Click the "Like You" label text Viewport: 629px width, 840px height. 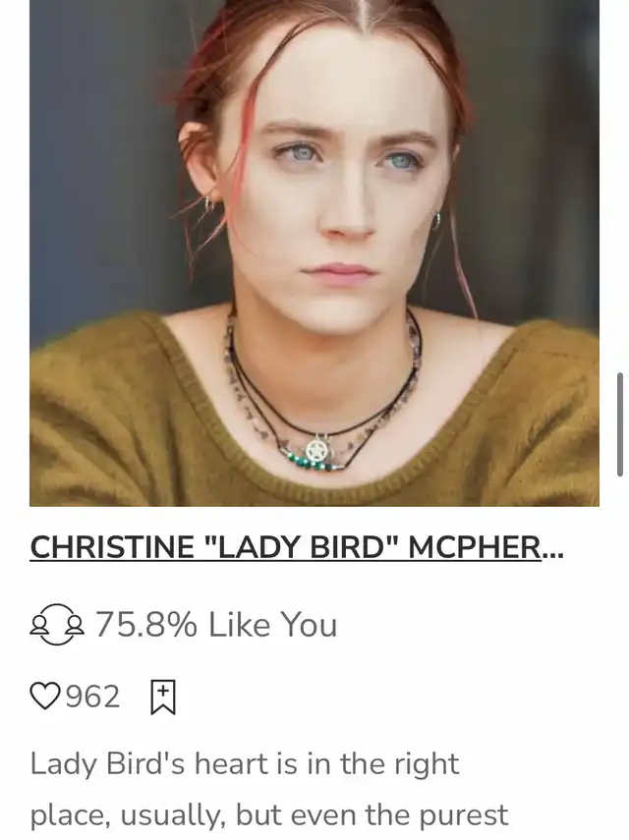click(272, 625)
